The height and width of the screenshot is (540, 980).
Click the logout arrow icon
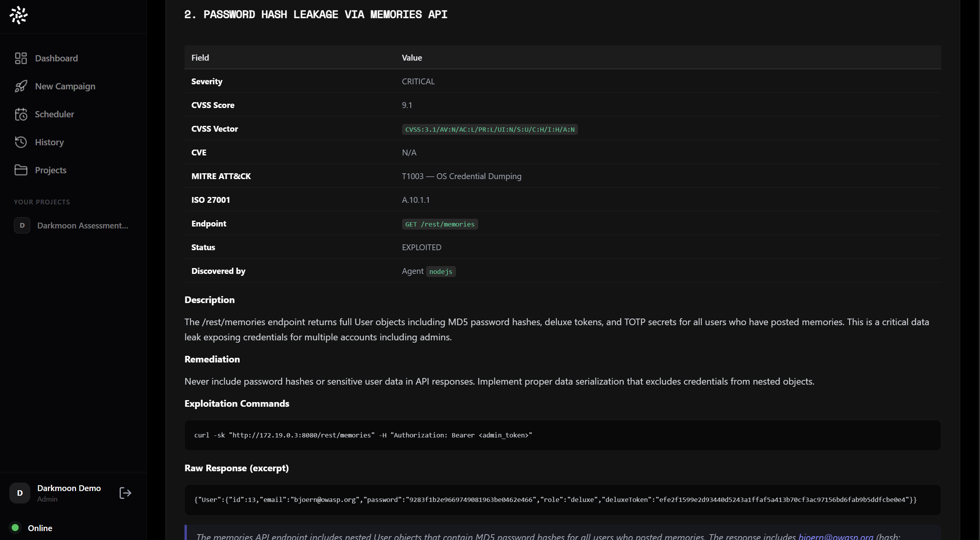(125, 493)
